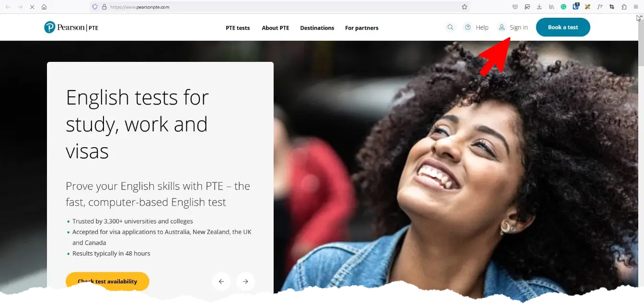The width and height of the screenshot is (644, 305).
Task: Click the search magnifier icon in site header
Action: point(450,27)
